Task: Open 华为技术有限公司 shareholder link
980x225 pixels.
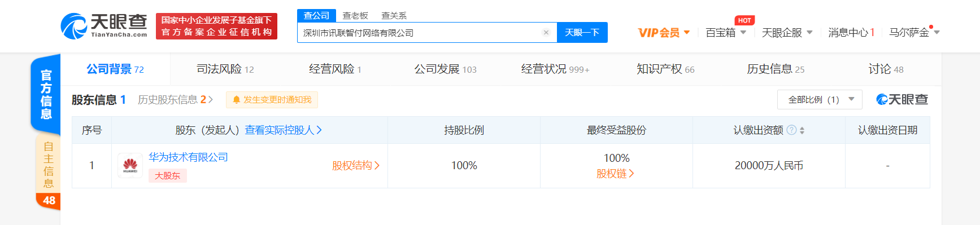Action: pos(188,157)
